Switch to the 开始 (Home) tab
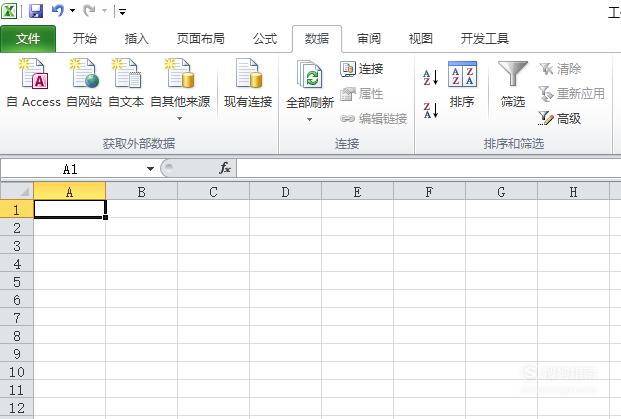The width and height of the screenshot is (621, 419). pyautogui.click(x=84, y=38)
